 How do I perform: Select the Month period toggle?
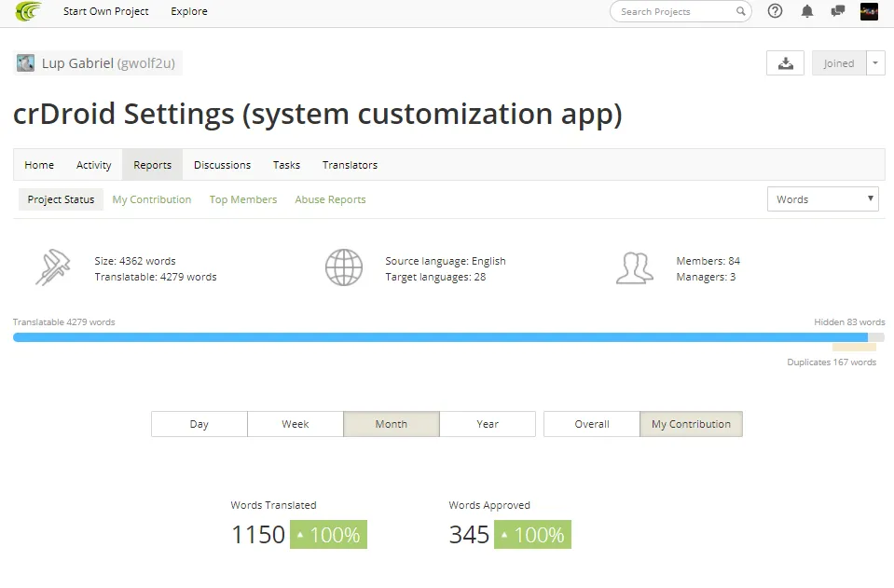[x=392, y=424]
